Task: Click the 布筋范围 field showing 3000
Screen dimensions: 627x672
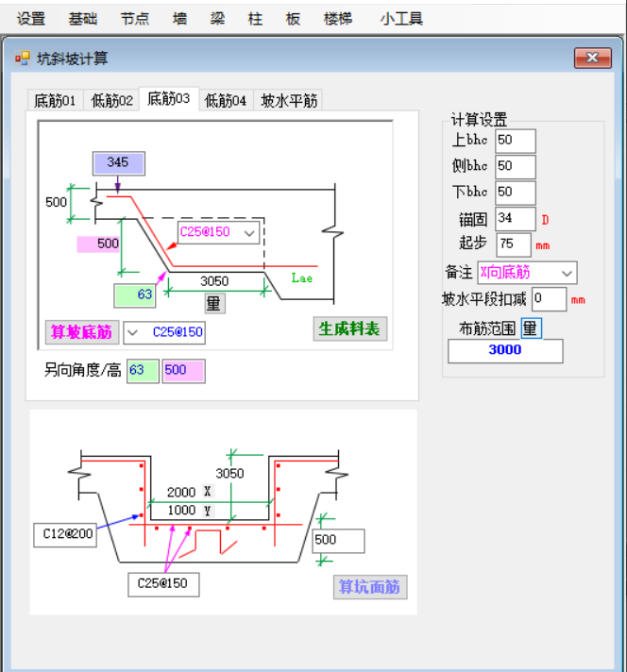Action: tap(505, 351)
